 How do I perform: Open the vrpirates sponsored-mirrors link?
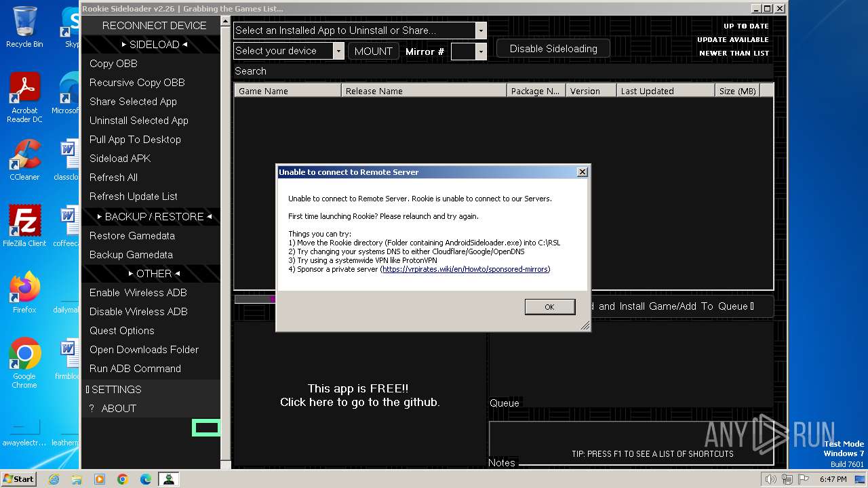click(465, 269)
